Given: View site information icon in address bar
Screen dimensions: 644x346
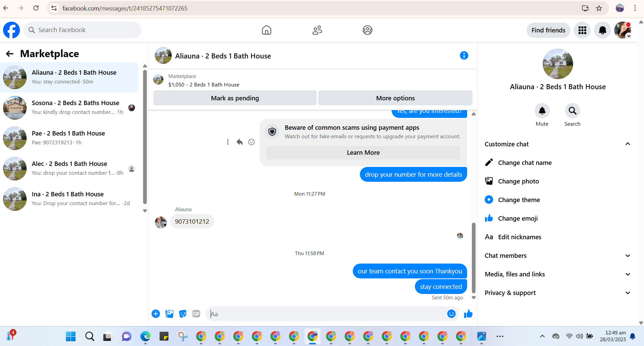Looking at the screenshot, I should coord(54,8).
